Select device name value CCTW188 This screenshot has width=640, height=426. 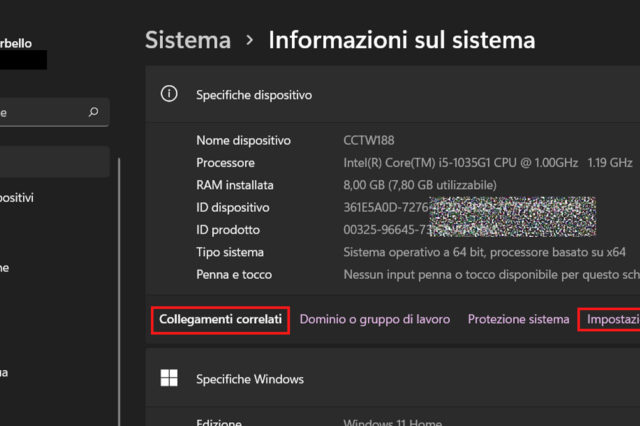[369, 140]
